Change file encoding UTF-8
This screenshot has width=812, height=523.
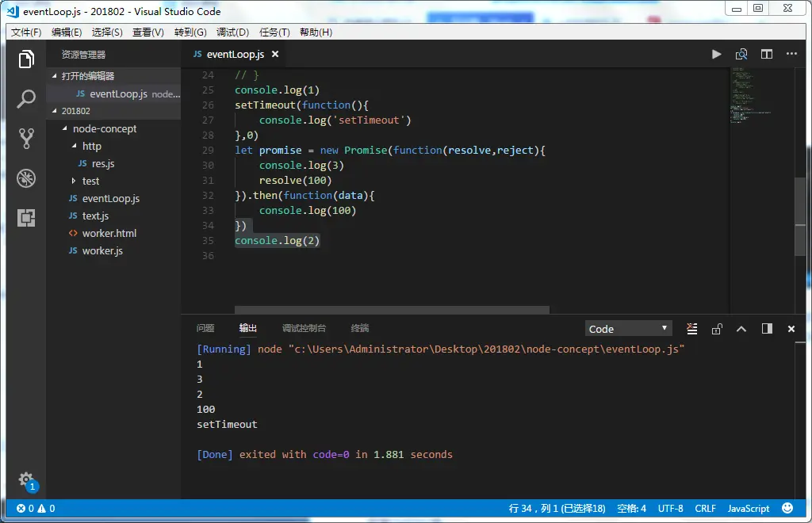click(x=670, y=509)
